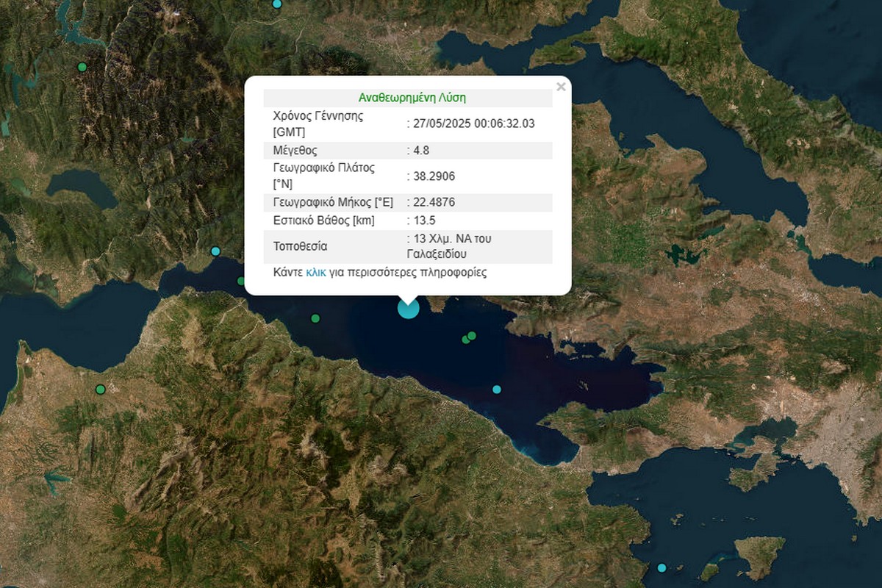882x588 pixels.
Task: Click the green marker on the far-left peninsula
Action: click(101, 390)
